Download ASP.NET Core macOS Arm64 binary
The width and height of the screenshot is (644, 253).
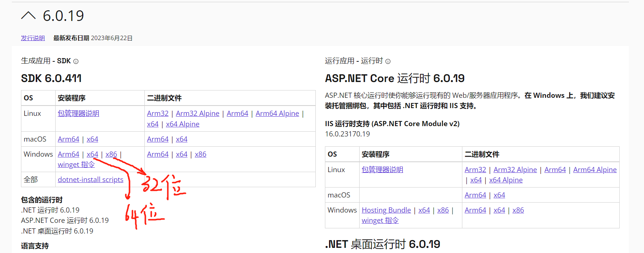(475, 195)
